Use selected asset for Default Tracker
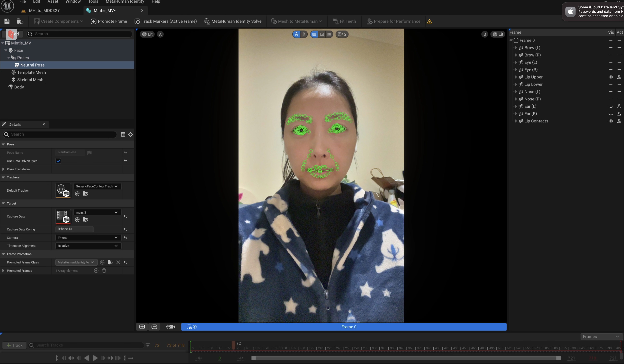This screenshot has width=624, height=364. [77, 194]
